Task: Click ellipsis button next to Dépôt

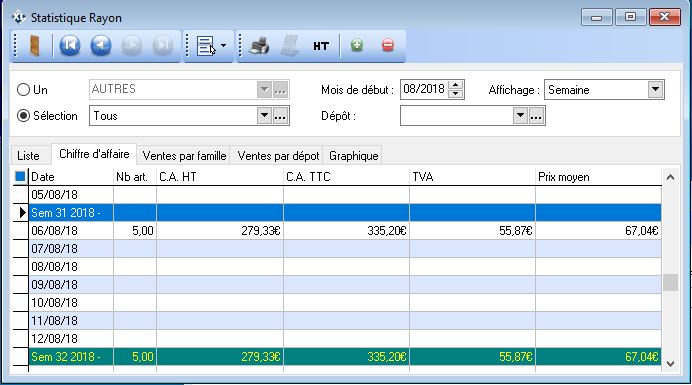Action: (536, 116)
